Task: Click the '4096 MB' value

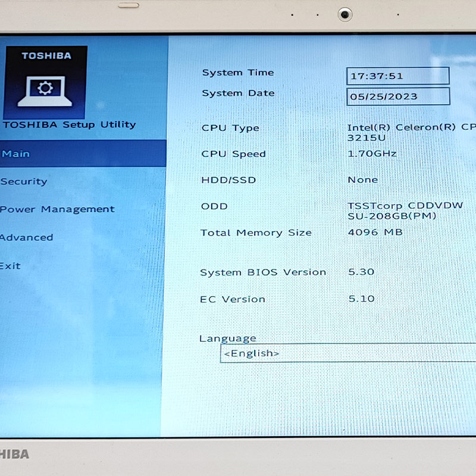Action: [x=375, y=232]
